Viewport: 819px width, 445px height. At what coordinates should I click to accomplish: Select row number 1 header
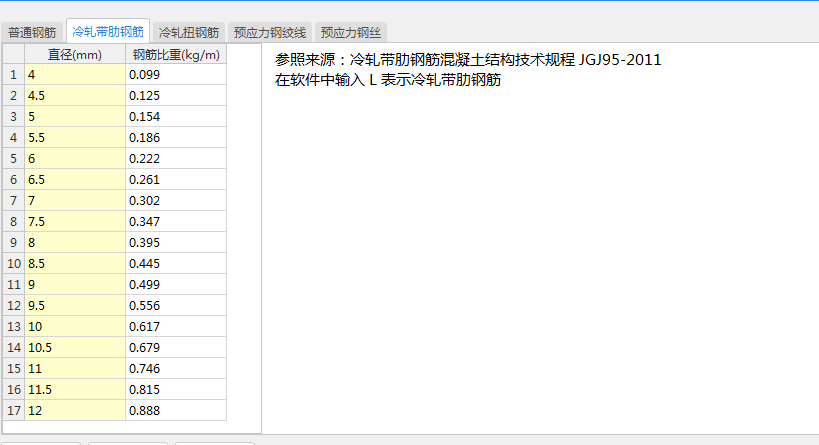14,75
